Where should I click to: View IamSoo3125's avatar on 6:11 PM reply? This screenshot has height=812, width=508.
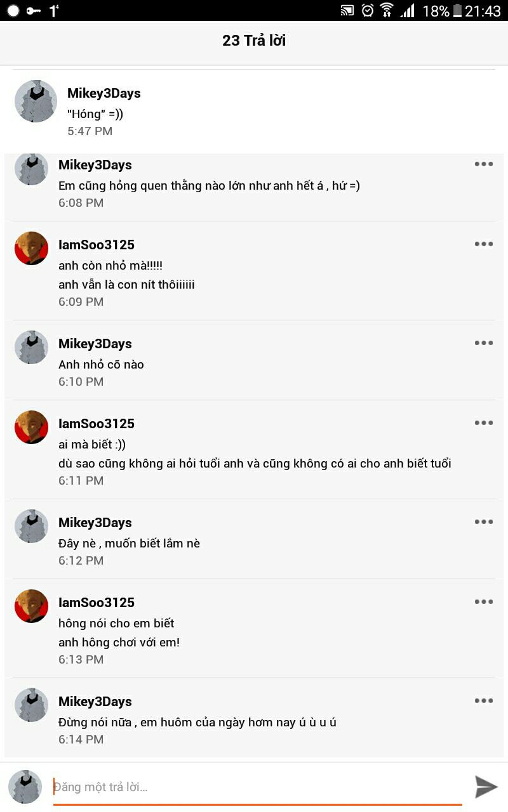[31, 427]
